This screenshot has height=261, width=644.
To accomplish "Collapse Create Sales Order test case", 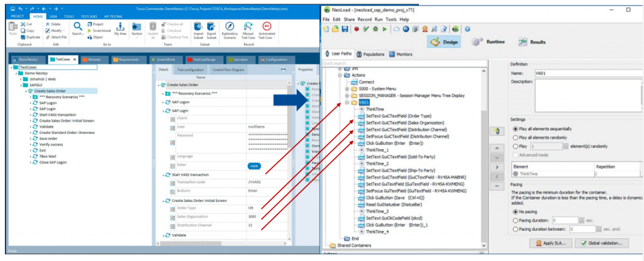I will (x=26, y=91).
